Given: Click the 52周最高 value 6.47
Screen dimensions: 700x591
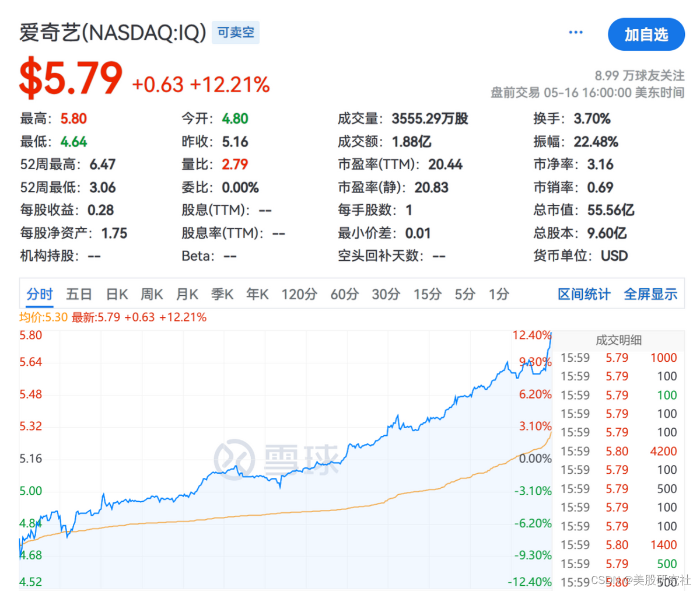Looking at the screenshot, I should point(103,165).
